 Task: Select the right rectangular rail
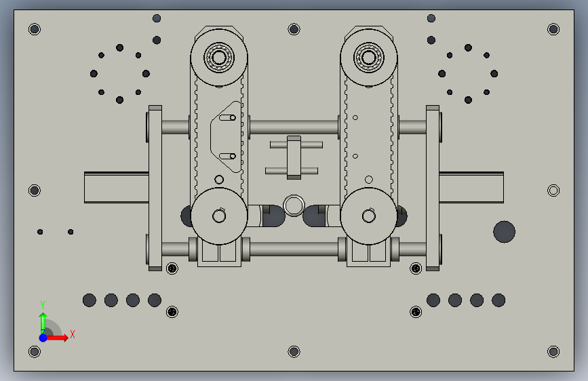(471, 188)
